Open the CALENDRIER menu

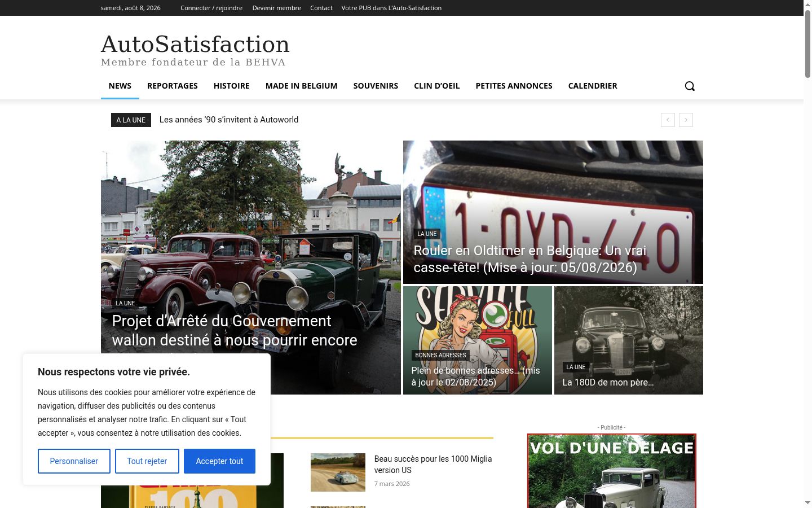(593, 86)
